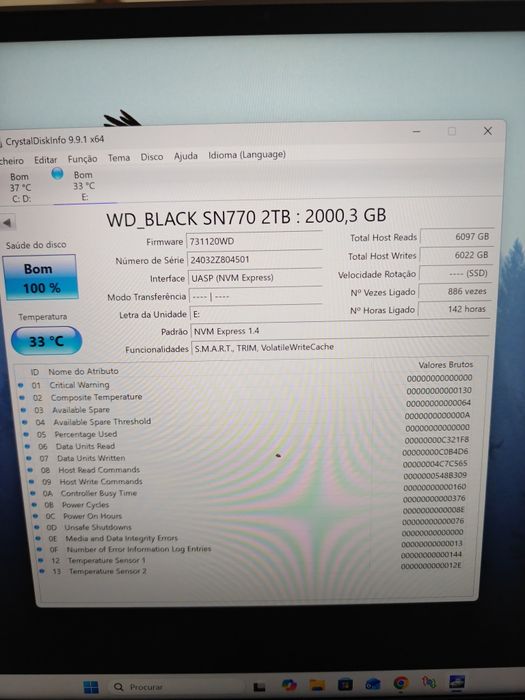The image size is (525, 700).
Task: Click the status dot beside Critical Warning
Action: [x=20, y=385]
